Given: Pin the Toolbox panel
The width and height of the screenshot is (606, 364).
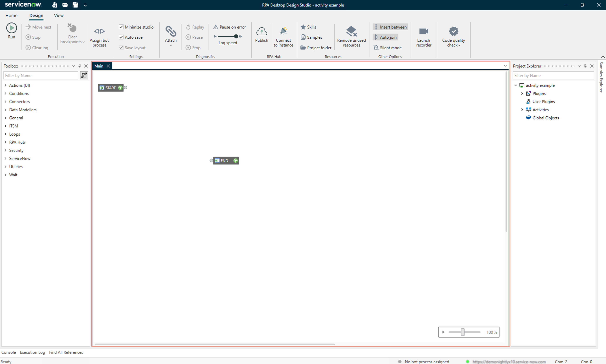Looking at the screenshot, I should click(x=80, y=66).
